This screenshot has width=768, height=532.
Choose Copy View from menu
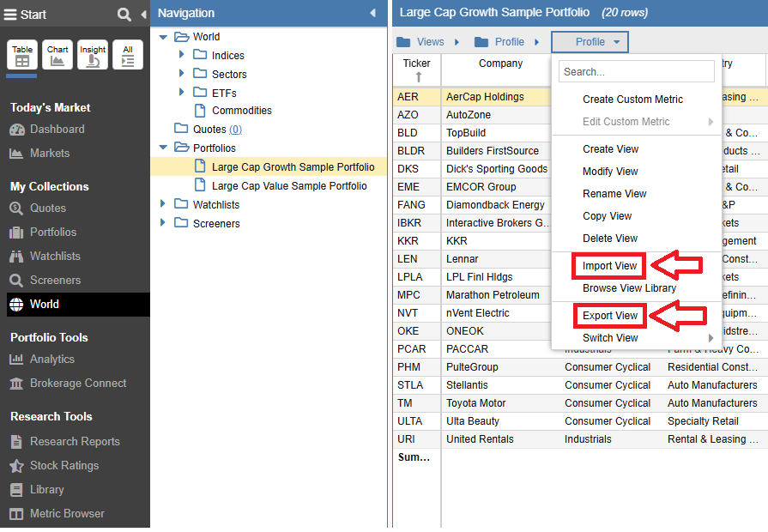[607, 216]
